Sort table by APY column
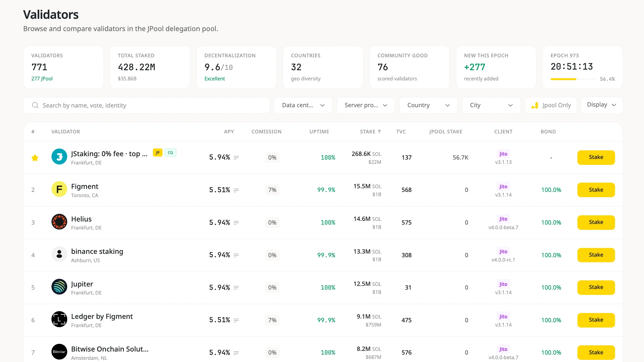 (x=229, y=132)
